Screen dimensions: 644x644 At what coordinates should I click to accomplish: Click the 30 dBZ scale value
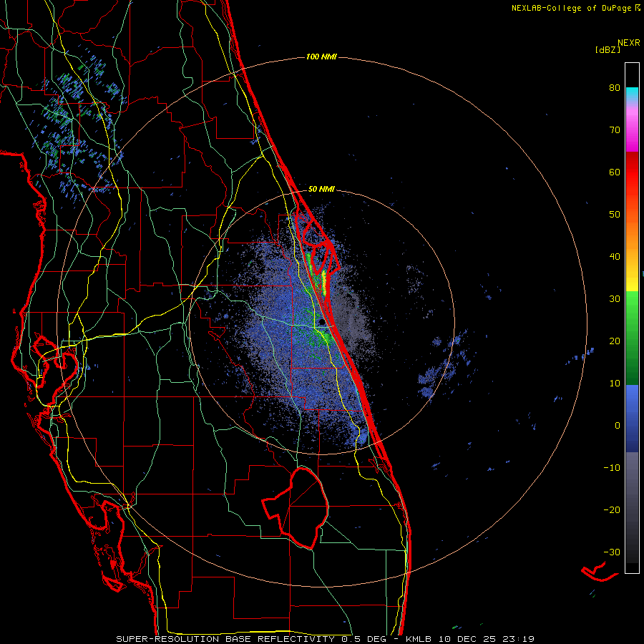click(x=615, y=299)
